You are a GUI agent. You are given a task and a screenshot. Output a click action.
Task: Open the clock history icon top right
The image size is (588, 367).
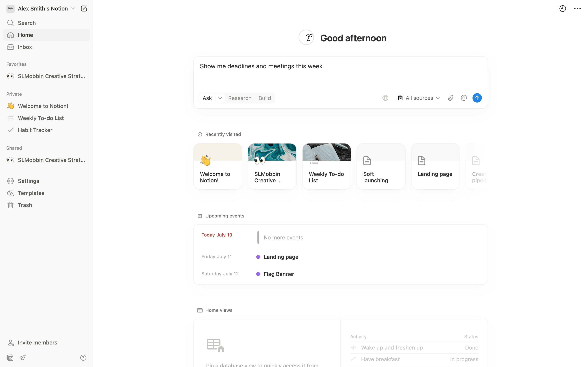coord(563,9)
